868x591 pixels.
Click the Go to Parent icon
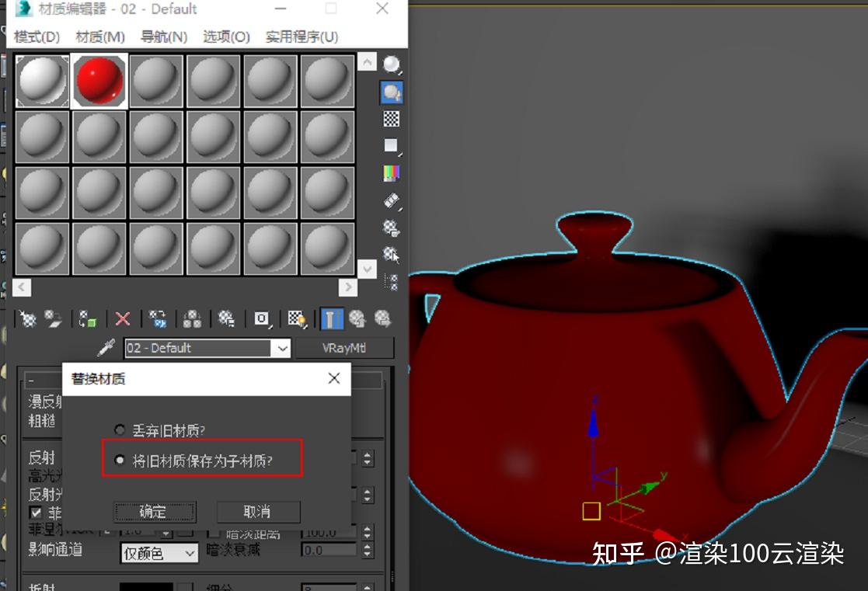click(356, 318)
